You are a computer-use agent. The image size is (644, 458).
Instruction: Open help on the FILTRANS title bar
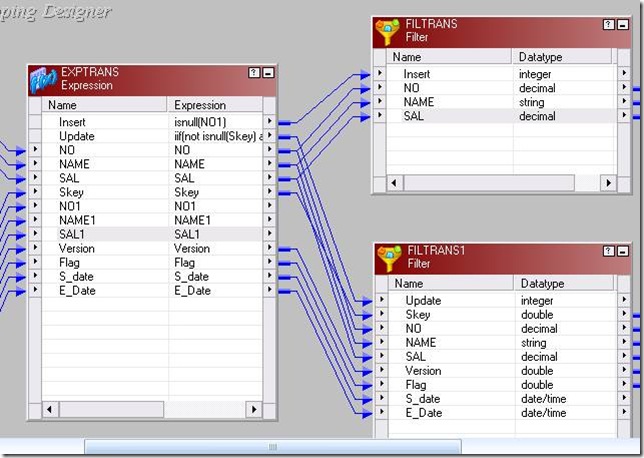608,25
